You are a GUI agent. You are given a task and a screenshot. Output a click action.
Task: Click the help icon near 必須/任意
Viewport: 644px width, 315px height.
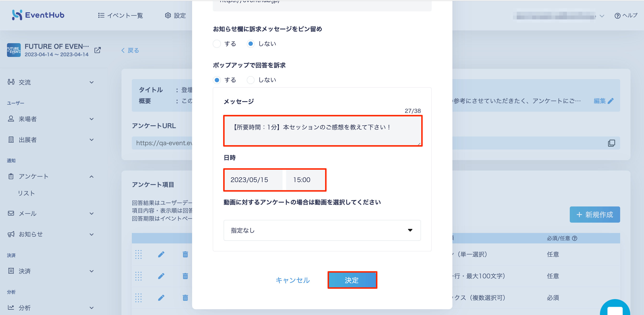pyautogui.click(x=575, y=238)
